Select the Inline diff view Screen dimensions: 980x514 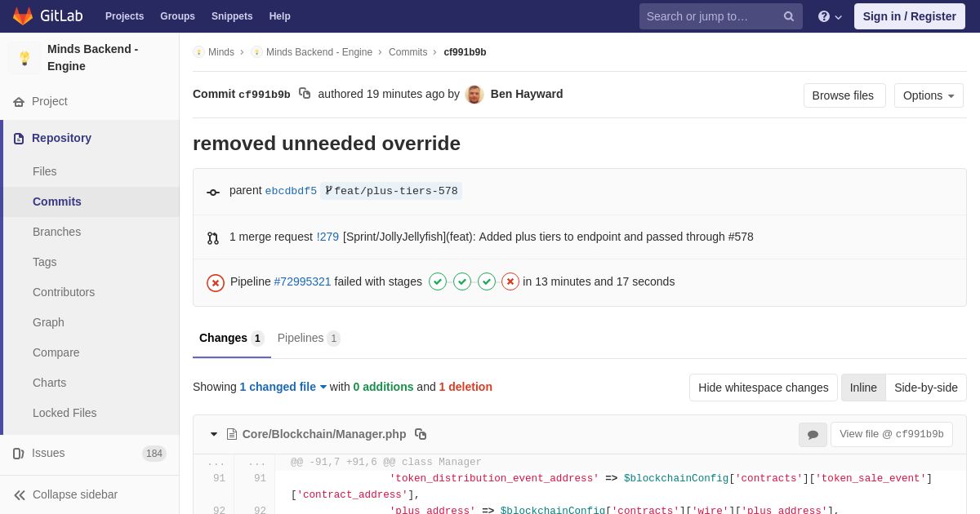863,388
